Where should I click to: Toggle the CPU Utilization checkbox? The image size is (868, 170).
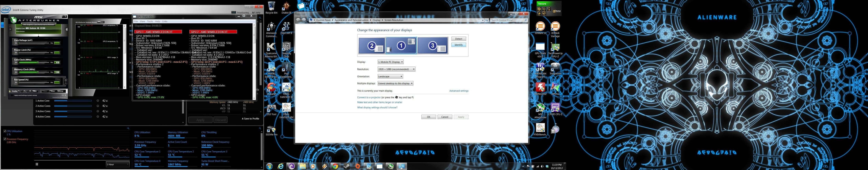click(x=5, y=131)
